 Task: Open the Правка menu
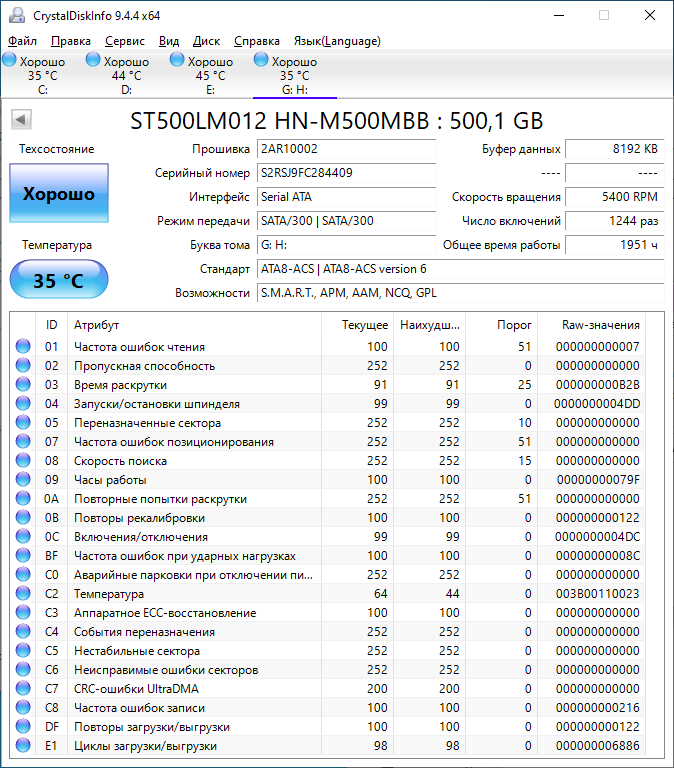tap(71, 41)
